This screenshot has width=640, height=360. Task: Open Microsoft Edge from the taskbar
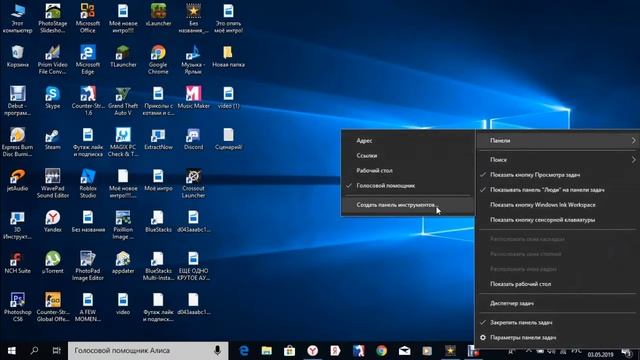click(244, 351)
